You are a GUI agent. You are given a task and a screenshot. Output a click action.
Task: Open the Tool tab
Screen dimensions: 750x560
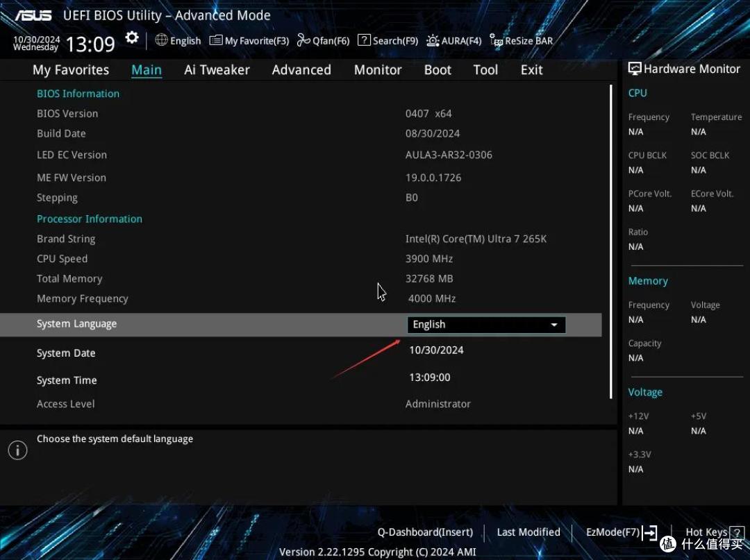coord(485,70)
